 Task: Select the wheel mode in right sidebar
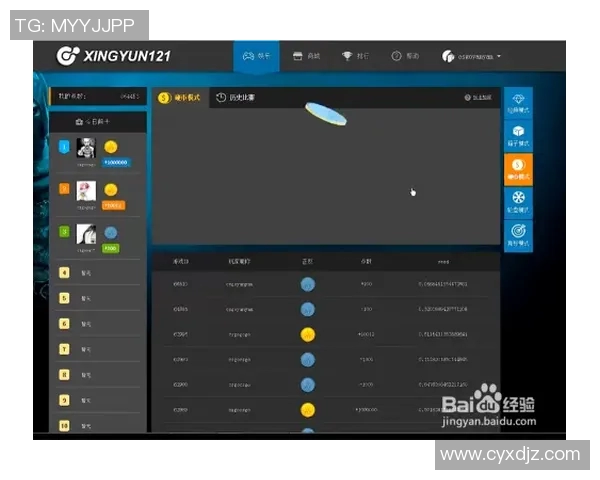point(518,203)
